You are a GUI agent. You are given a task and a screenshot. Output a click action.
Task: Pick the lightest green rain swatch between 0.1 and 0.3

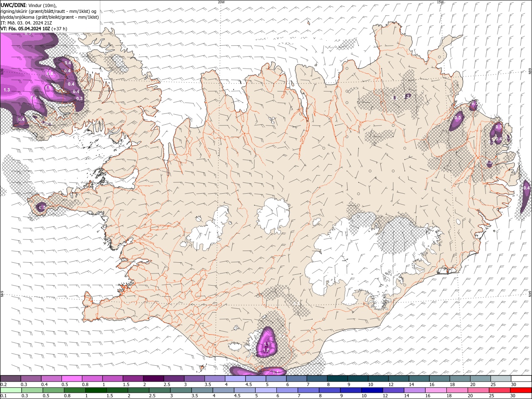[11, 390]
